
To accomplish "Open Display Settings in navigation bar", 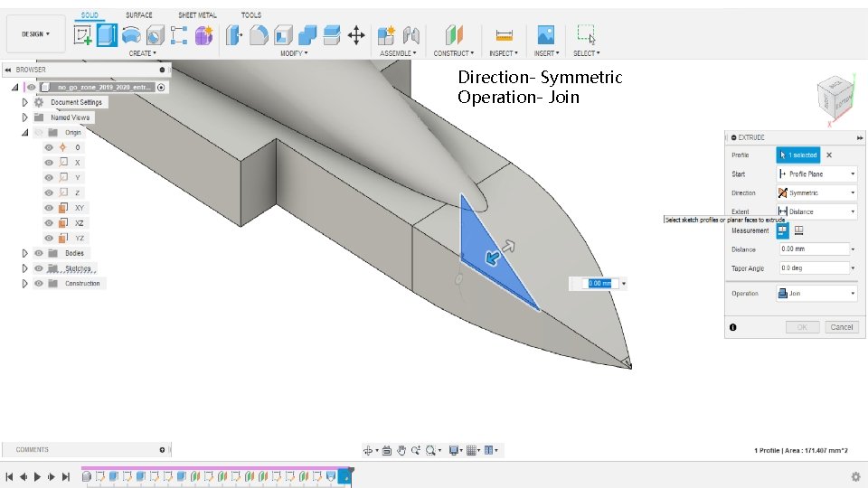I will coord(454,450).
